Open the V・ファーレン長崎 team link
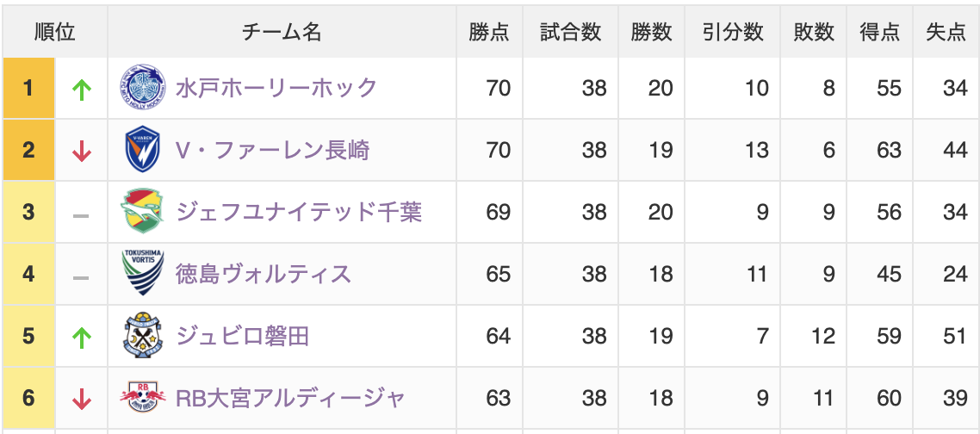The height and width of the screenshot is (434, 980). 272,151
